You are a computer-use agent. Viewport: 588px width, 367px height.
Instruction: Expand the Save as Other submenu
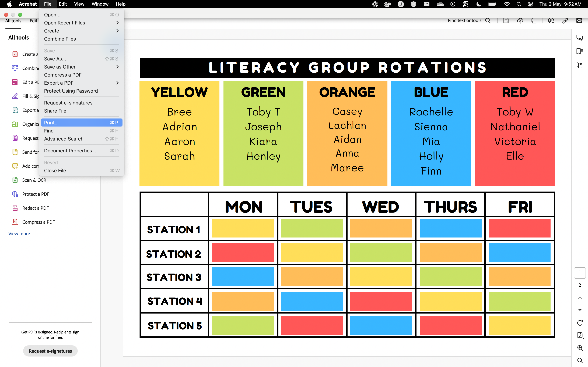click(117, 67)
